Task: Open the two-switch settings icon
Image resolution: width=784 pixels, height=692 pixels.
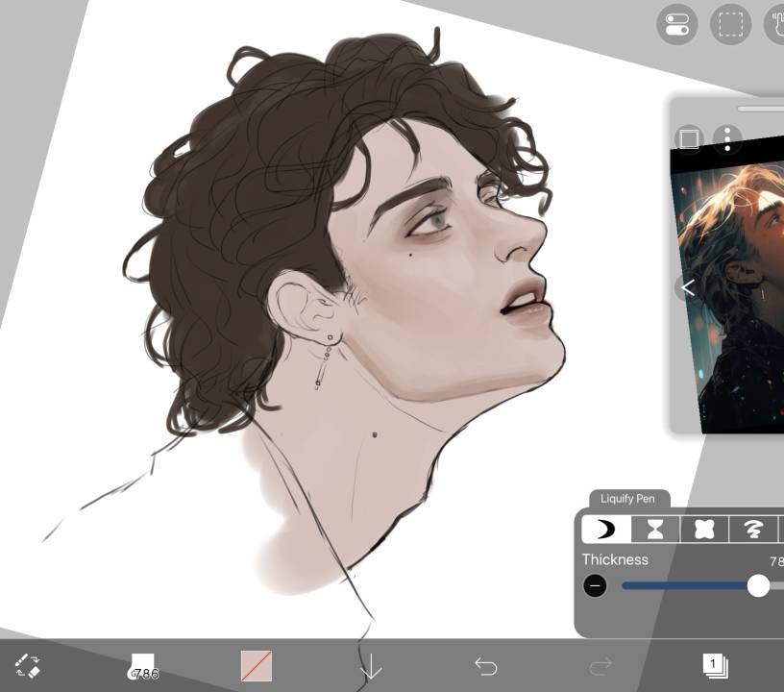Action: coord(676,24)
